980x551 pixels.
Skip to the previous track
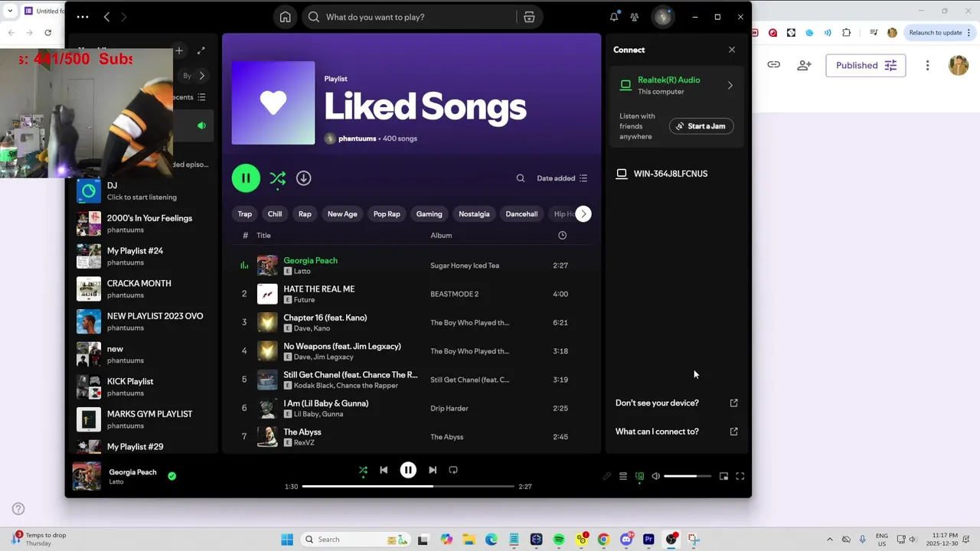pyautogui.click(x=384, y=470)
